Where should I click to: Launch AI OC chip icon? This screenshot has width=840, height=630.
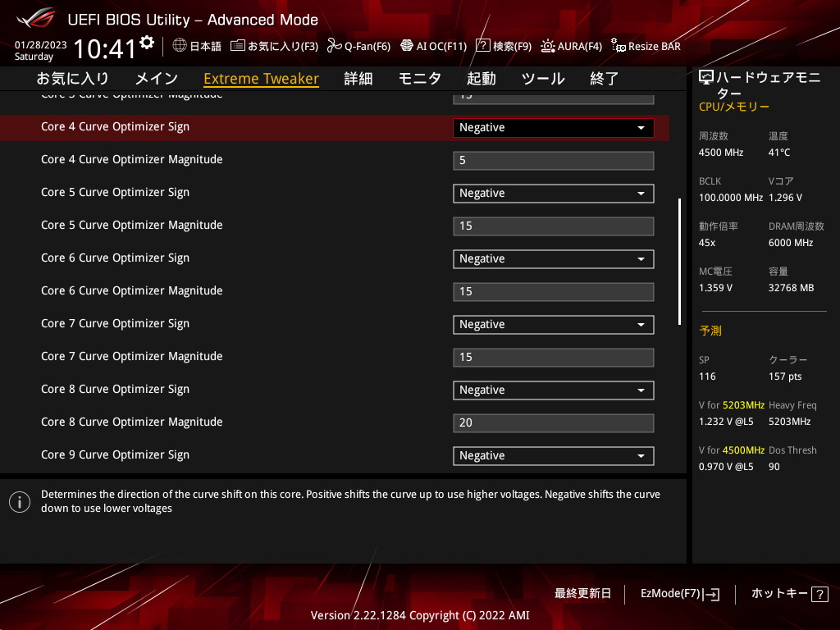407,46
